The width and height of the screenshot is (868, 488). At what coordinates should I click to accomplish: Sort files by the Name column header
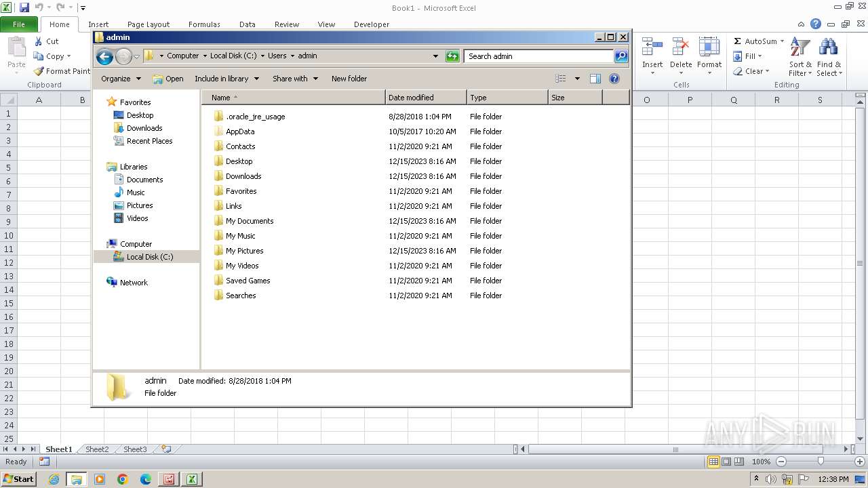[x=294, y=98]
